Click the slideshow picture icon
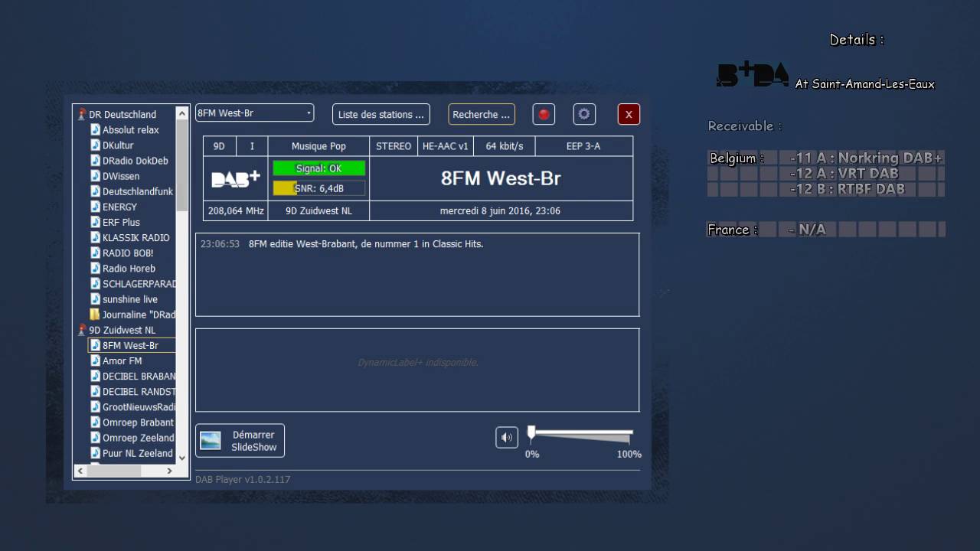 (x=211, y=441)
